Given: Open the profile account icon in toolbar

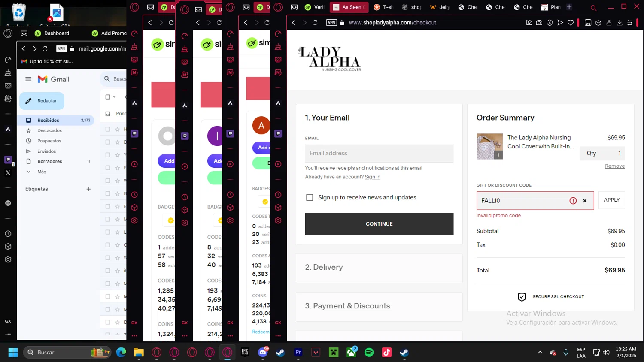Looking at the screenshot, I should click(609, 23).
